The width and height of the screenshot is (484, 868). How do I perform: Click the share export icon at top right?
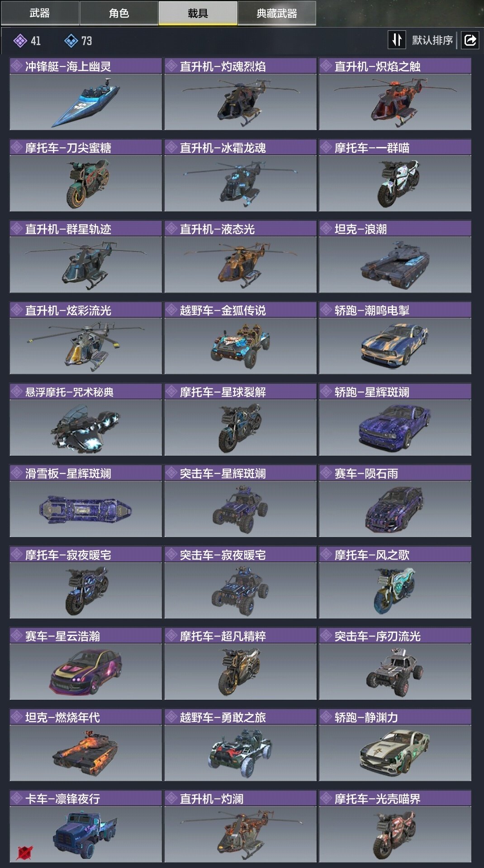[470, 40]
